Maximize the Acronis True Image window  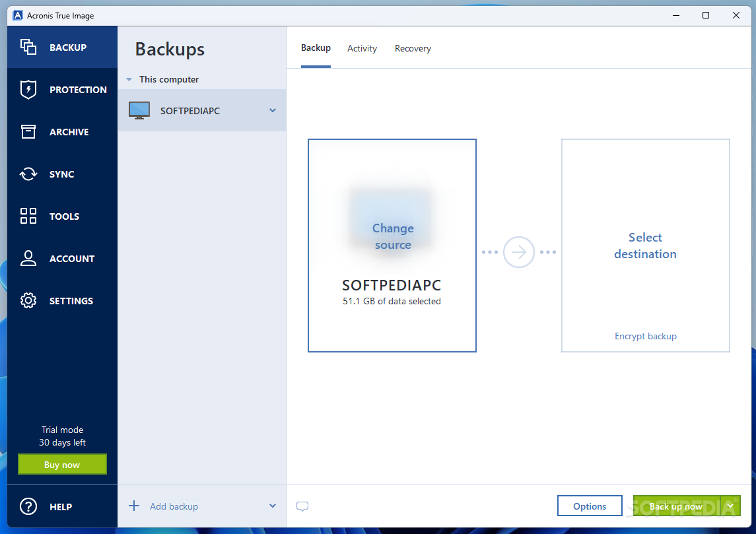tap(705, 15)
